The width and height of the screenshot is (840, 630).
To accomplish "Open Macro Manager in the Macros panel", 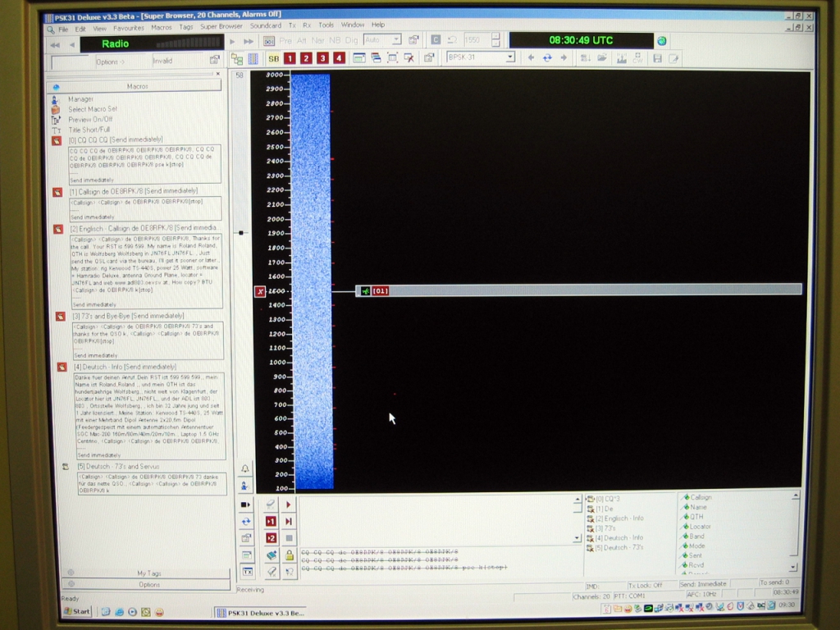I will (x=80, y=99).
